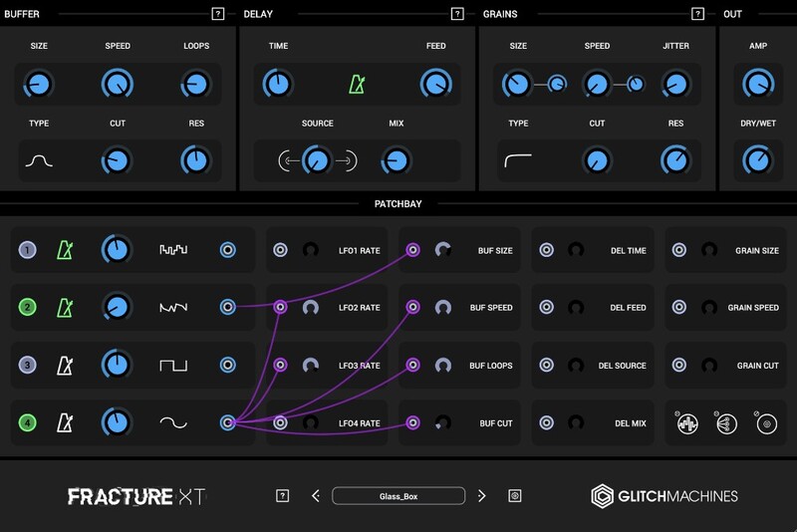This screenshot has width=797, height=532.
Task: Toggle LFO 2 tempo sync metronome
Action: [x=65, y=308]
